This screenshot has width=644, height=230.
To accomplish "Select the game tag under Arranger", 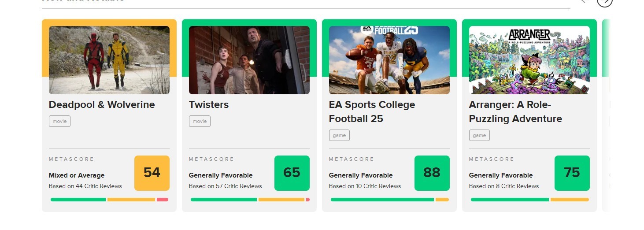I will pos(479,135).
